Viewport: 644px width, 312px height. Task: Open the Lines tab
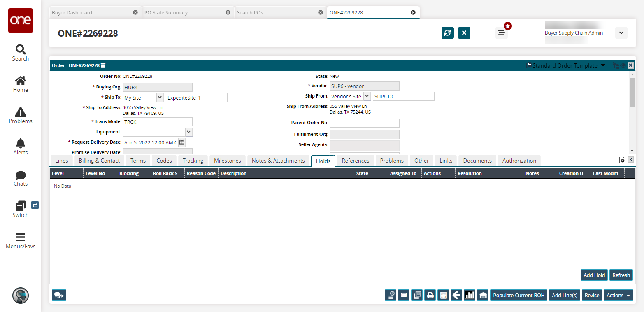pyautogui.click(x=62, y=161)
